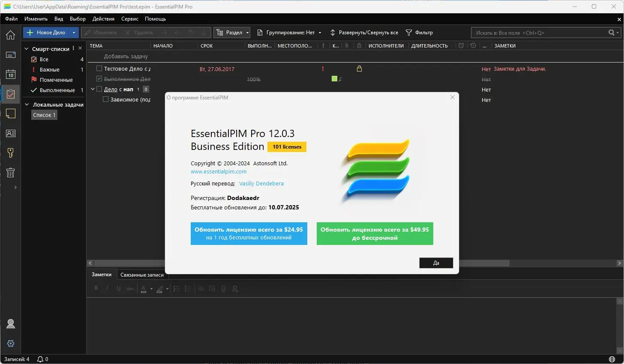624x364 pixels.
Task: Click the insert hyperlink icon
Action: pos(201,289)
